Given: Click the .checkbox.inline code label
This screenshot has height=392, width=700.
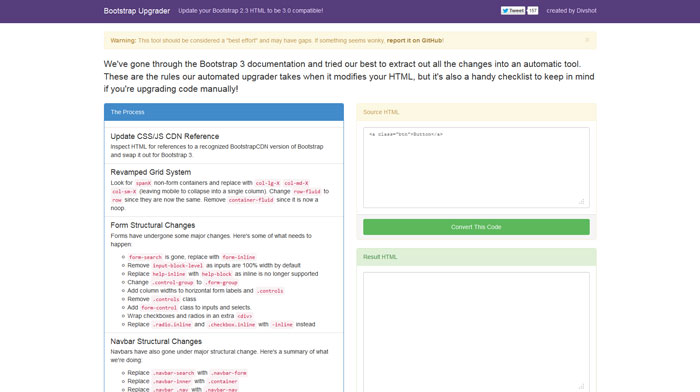Looking at the screenshot, I should click(x=231, y=325).
